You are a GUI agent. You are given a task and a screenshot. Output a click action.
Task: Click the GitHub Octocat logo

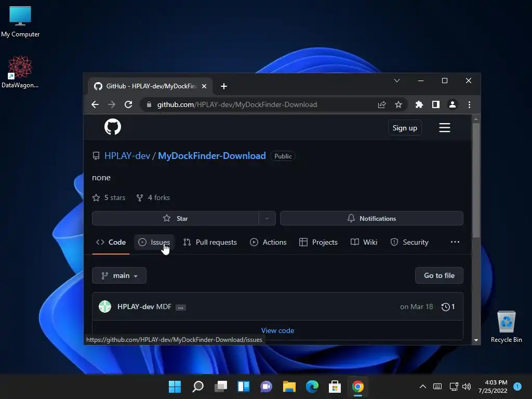113,127
